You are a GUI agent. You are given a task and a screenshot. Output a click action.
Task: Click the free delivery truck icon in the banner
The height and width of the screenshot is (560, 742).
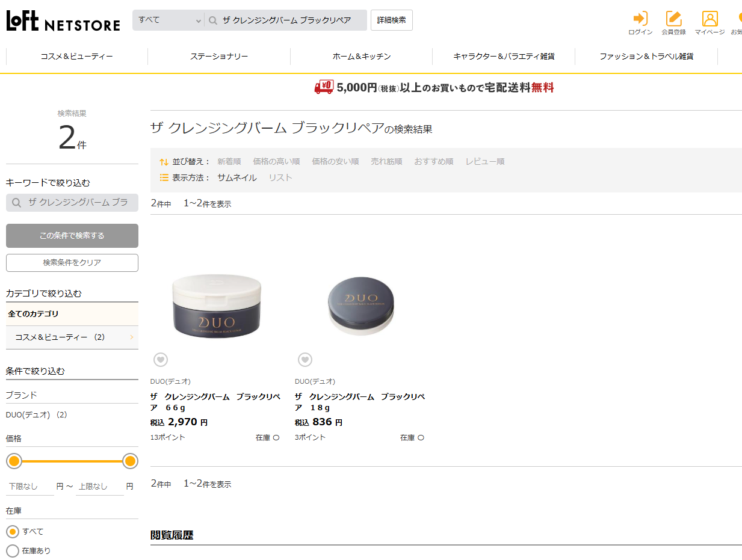[324, 87]
